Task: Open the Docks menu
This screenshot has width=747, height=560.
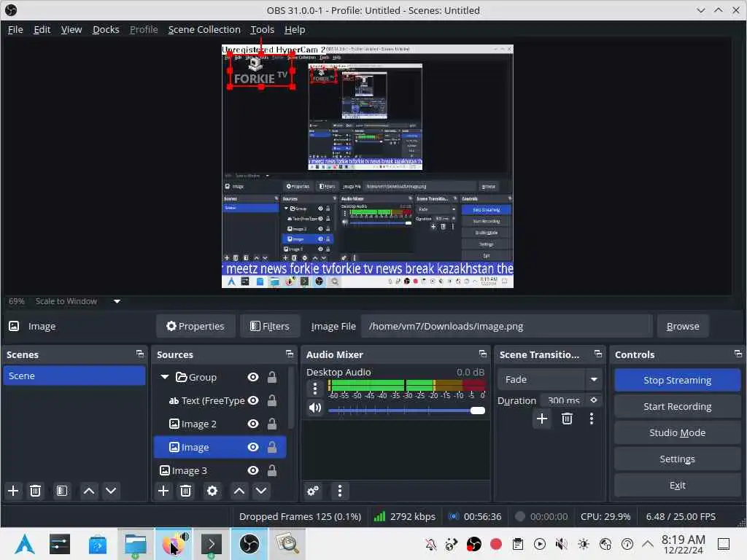Action: point(106,29)
